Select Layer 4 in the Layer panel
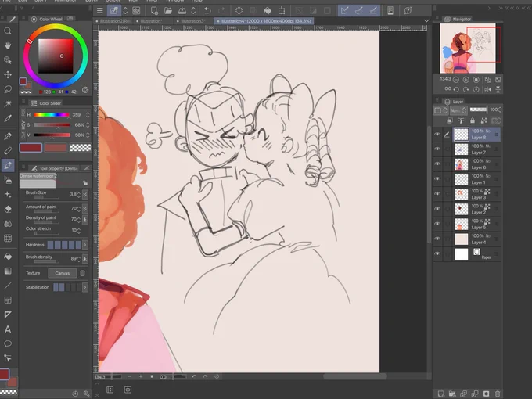Screen dimensions: 532x399 click(477, 239)
